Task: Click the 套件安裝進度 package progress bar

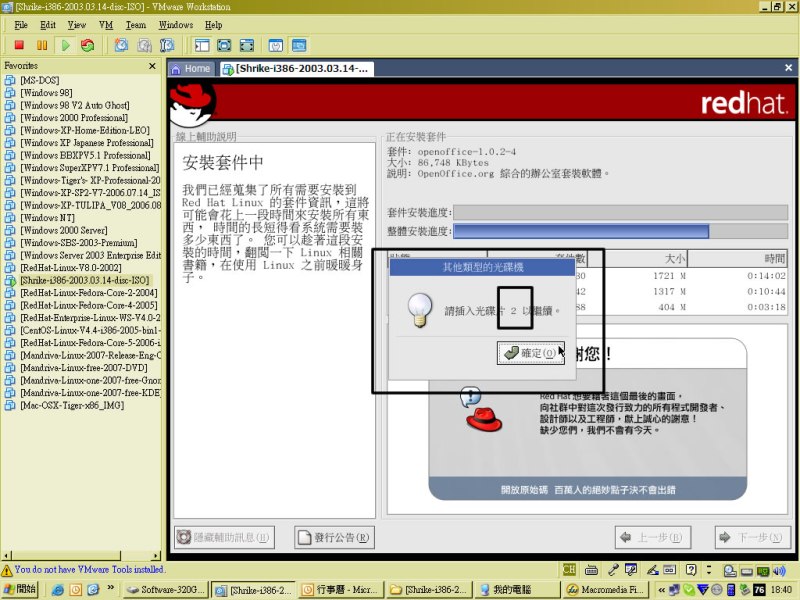Action: [620, 212]
